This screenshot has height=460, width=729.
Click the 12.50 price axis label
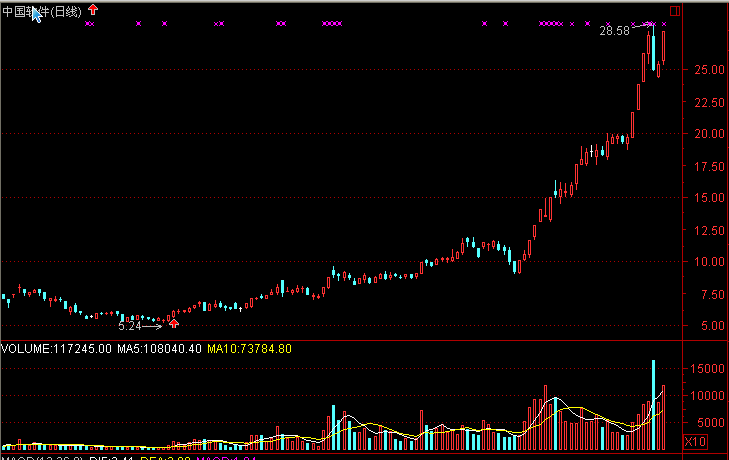pos(709,231)
